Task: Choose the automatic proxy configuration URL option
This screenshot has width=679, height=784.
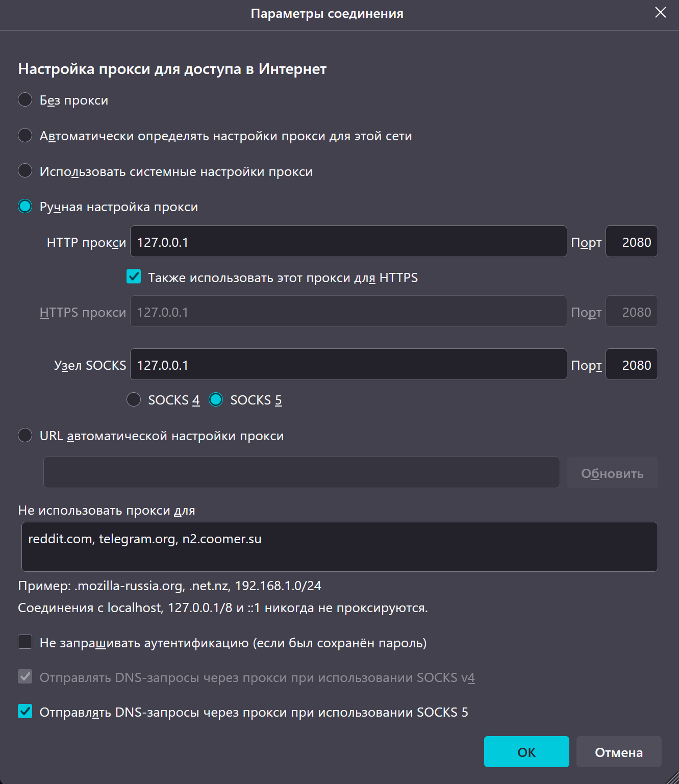Action: pyautogui.click(x=25, y=436)
